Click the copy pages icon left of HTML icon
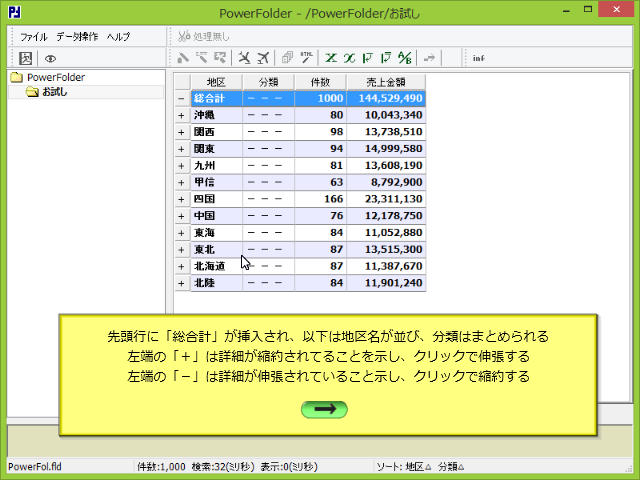This screenshot has height=480, width=640. pos(287,58)
